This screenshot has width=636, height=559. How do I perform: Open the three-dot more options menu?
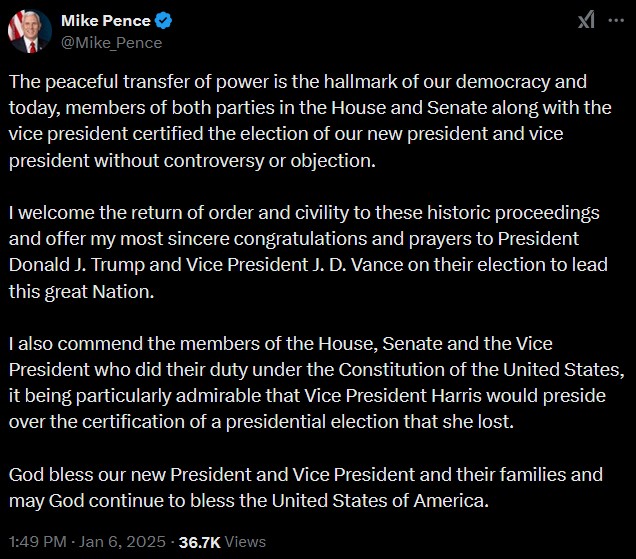click(616, 20)
